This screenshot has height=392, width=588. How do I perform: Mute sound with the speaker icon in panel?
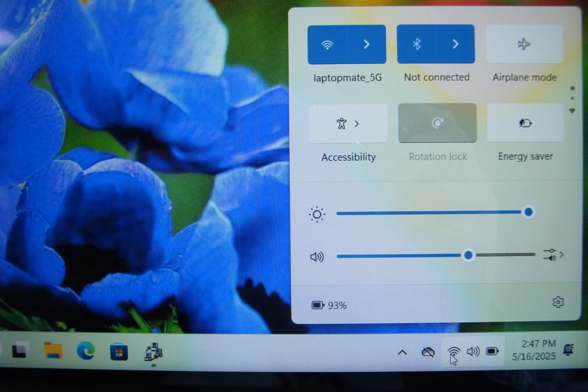point(317,257)
